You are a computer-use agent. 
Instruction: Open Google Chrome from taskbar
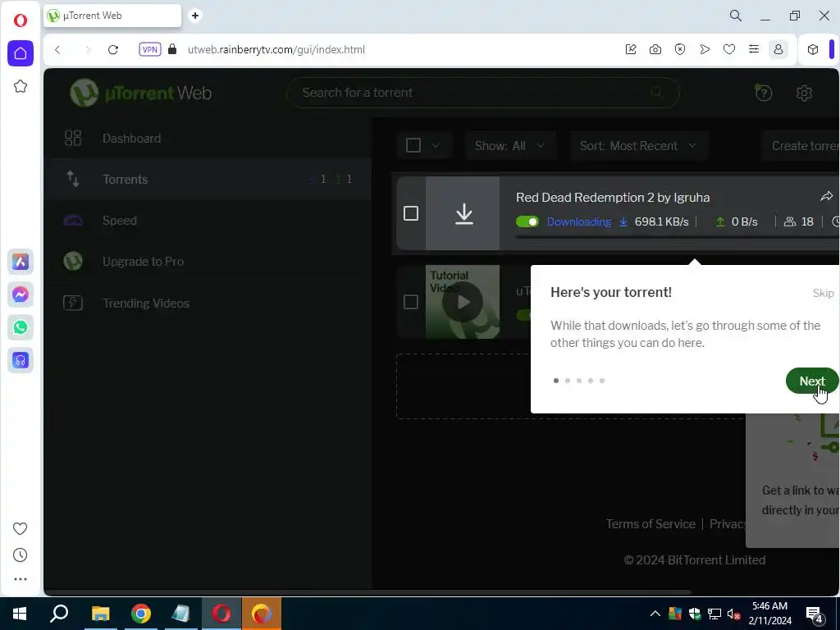point(141,614)
